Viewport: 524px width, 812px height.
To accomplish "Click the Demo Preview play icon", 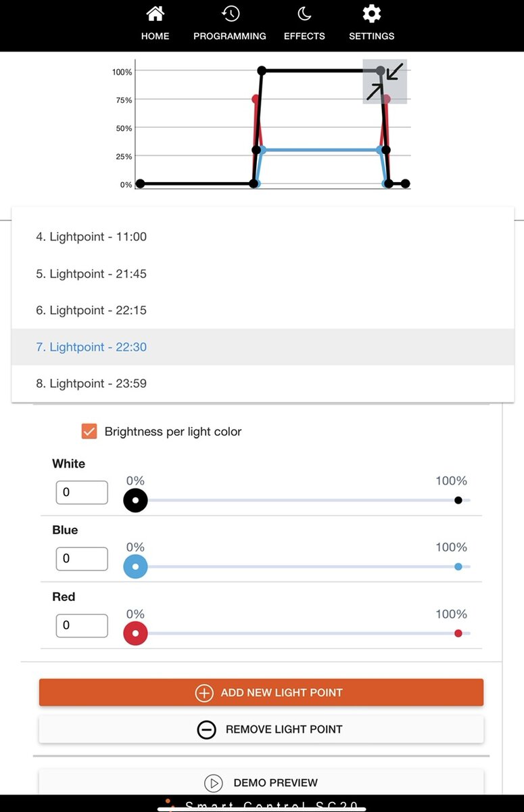I will 213,783.
